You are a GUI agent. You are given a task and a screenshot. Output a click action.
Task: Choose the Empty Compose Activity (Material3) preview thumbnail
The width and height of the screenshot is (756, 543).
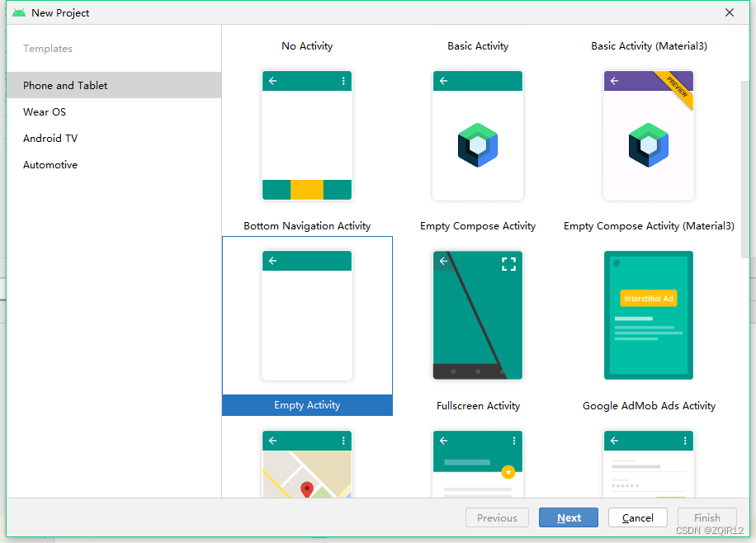point(649,135)
